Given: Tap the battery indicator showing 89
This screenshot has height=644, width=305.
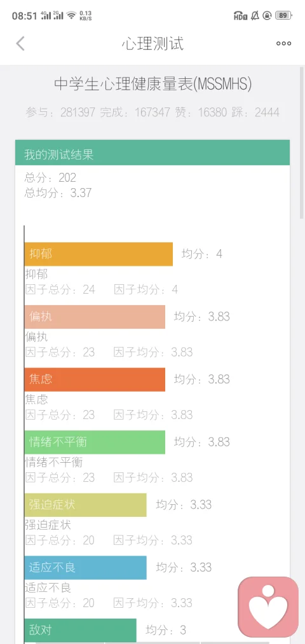Looking at the screenshot, I should click(x=283, y=16).
